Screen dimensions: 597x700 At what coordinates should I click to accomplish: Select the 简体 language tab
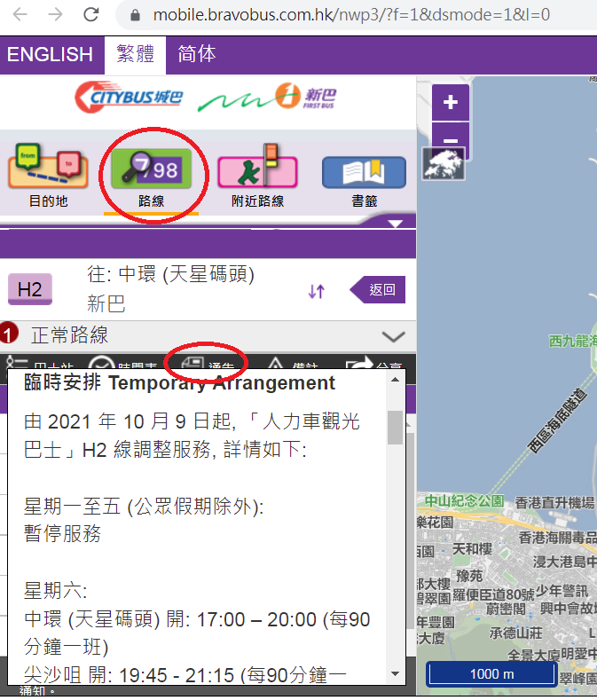pyautogui.click(x=196, y=54)
